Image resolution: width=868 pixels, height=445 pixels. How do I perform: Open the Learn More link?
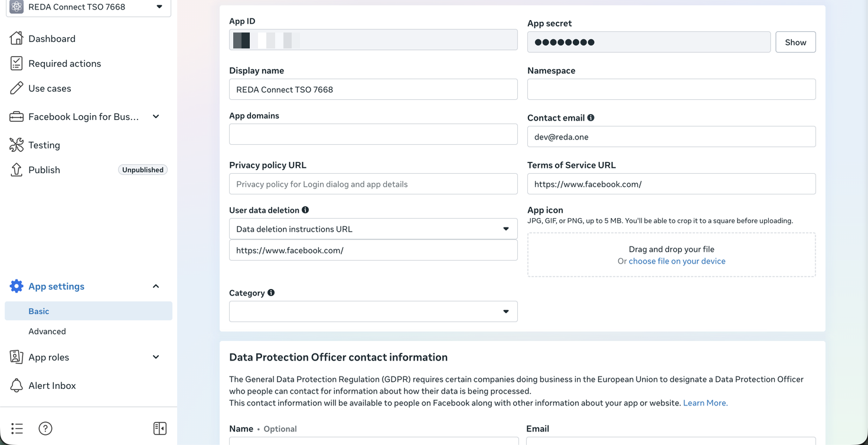click(x=706, y=402)
